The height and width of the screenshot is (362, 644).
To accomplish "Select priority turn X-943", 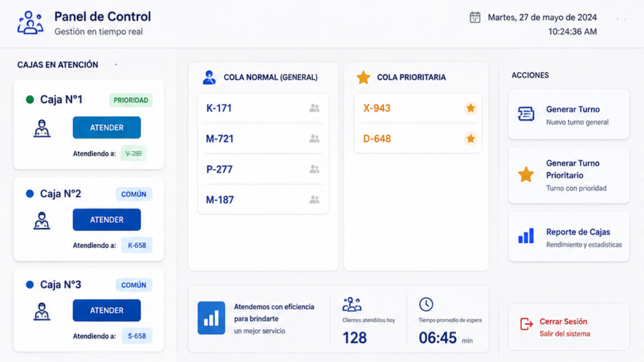I will 418,108.
